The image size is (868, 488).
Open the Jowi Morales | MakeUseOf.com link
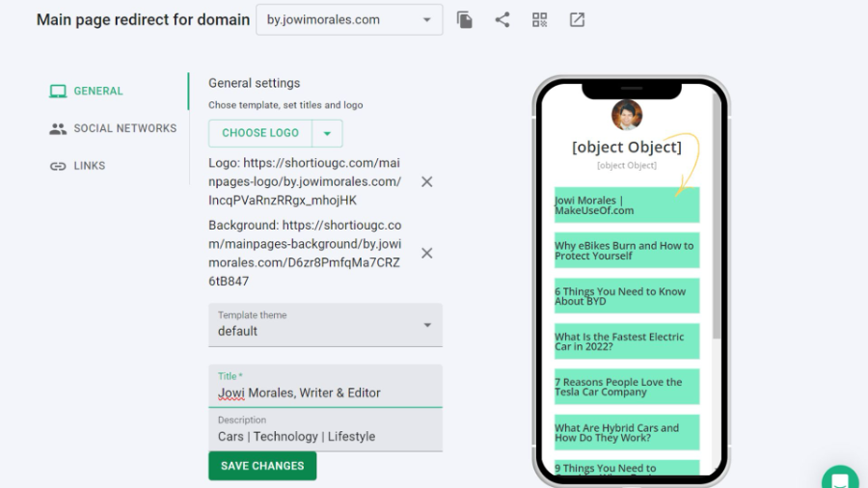pyautogui.click(x=627, y=205)
